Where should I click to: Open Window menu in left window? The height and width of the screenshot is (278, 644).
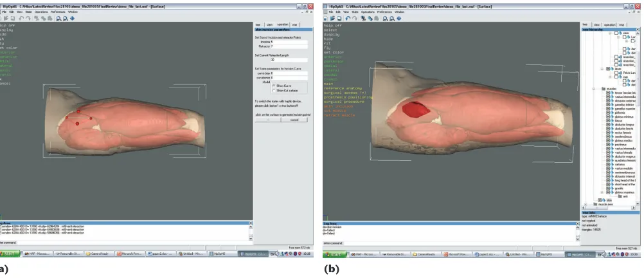[x=72, y=12]
